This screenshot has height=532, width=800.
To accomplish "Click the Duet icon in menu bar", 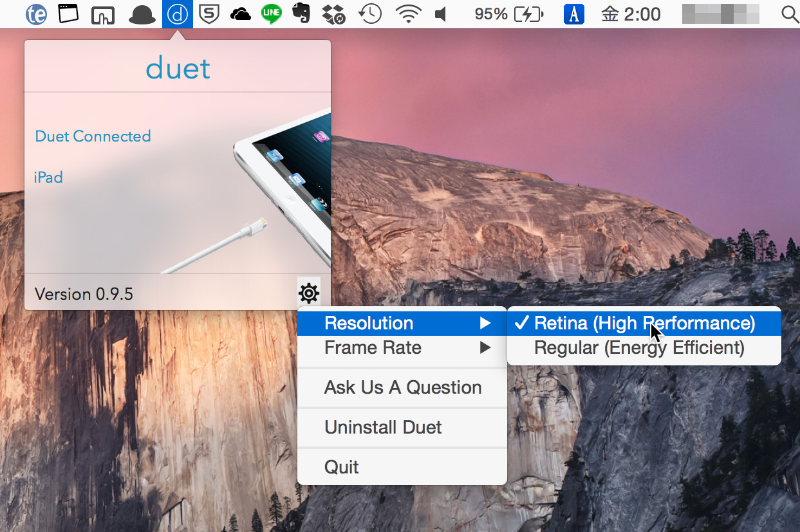I will pyautogui.click(x=178, y=14).
